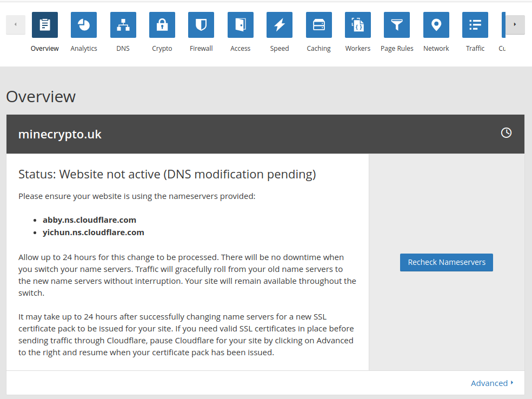Click the minecrypto.uk domain title
This screenshot has width=532, height=399.
59,135
